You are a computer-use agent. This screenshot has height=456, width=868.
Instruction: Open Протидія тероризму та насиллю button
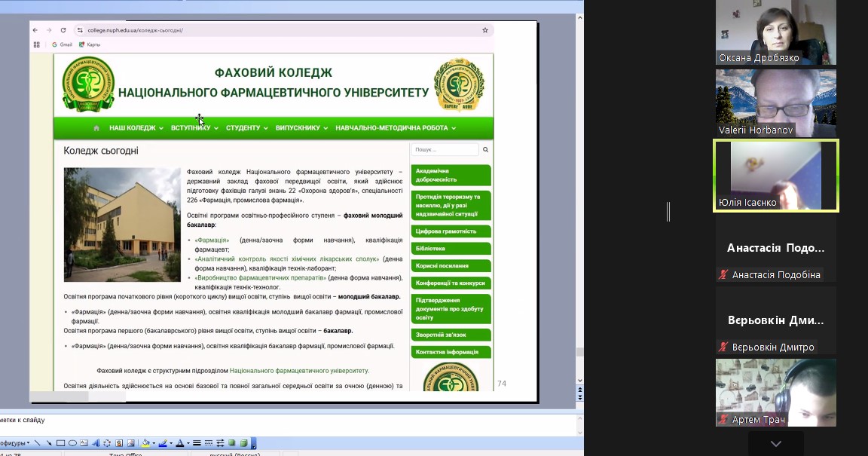tap(451, 205)
